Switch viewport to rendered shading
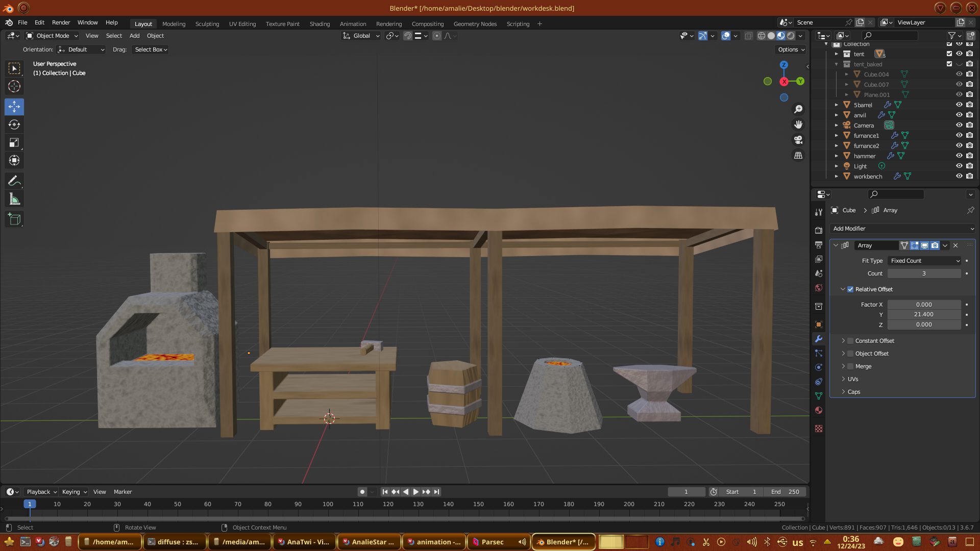980x551 pixels. [x=791, y=36]
